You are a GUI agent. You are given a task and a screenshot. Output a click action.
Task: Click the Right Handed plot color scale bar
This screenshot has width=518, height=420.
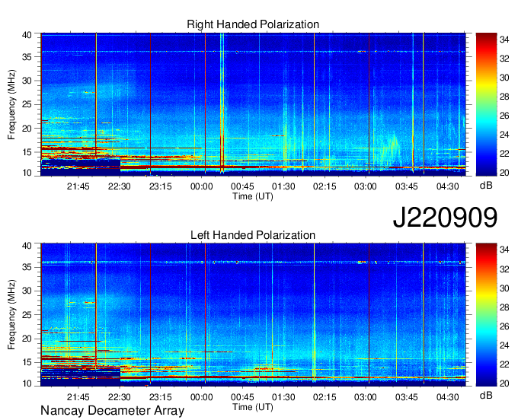(486, 104)
